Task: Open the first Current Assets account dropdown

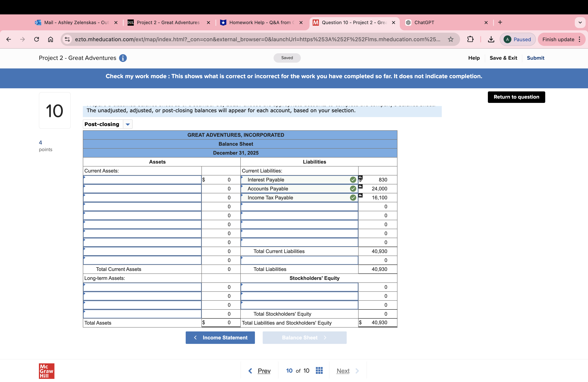Action: pos(142,180)
